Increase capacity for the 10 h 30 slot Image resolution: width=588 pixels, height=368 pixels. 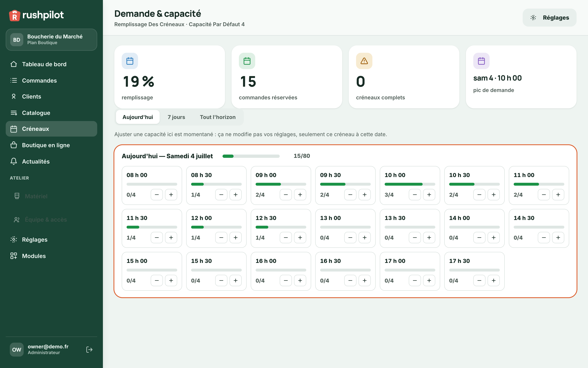493,195
